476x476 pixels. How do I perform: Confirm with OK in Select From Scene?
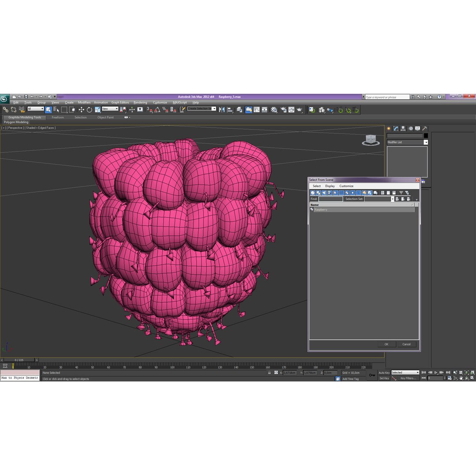tap(387, 344)
